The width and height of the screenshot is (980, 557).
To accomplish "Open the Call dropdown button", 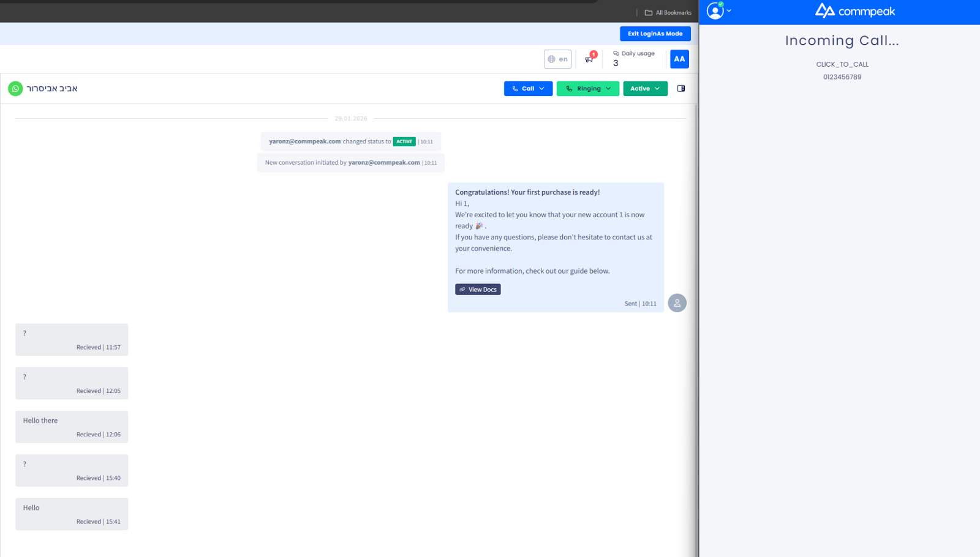I will 529,89.
